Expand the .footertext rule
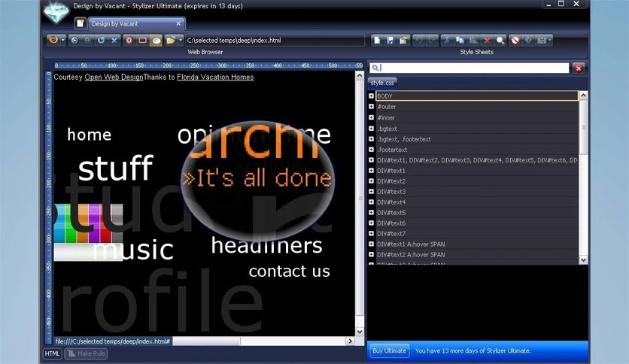 [x=372, y=149]
